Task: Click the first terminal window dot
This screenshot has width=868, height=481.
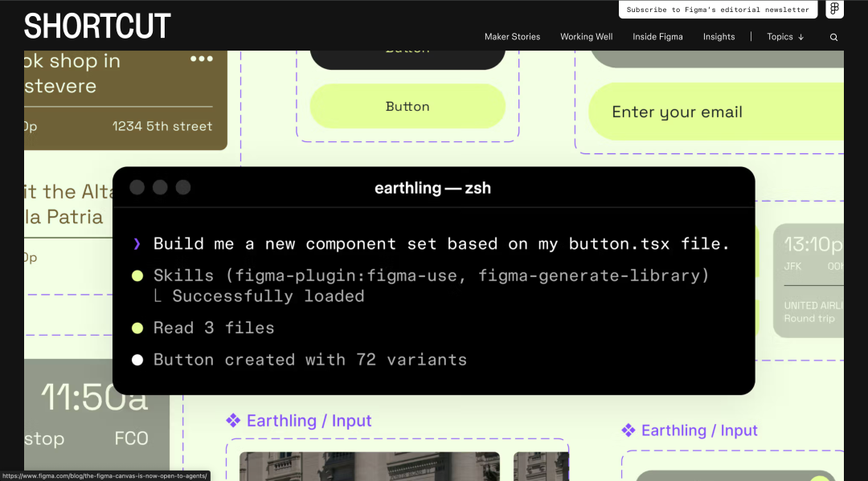Action: click(x=137, y=187)
